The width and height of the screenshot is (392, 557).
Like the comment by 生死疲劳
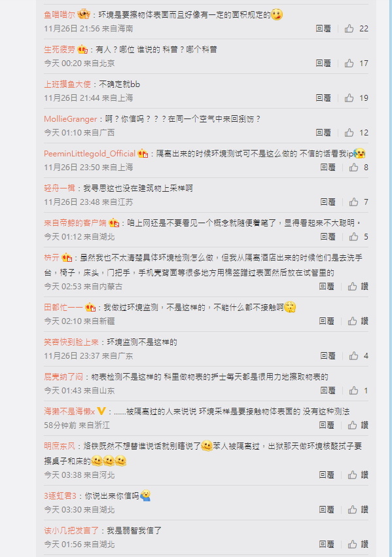tap(349, 63)
